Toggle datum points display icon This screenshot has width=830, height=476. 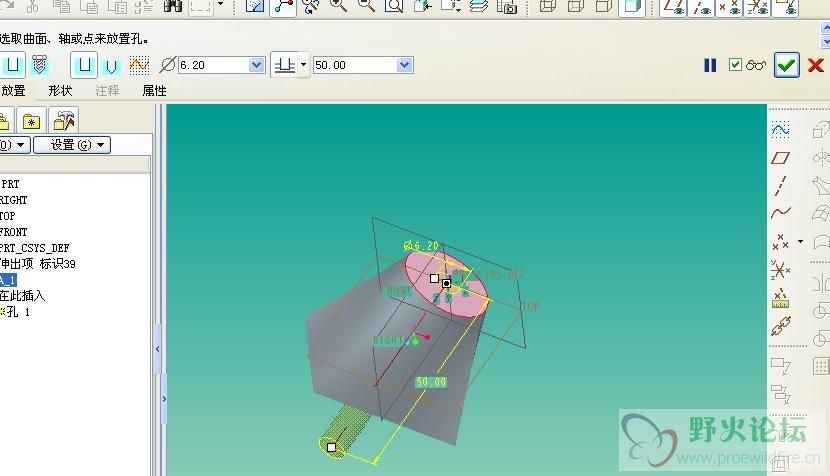(729, 7)
